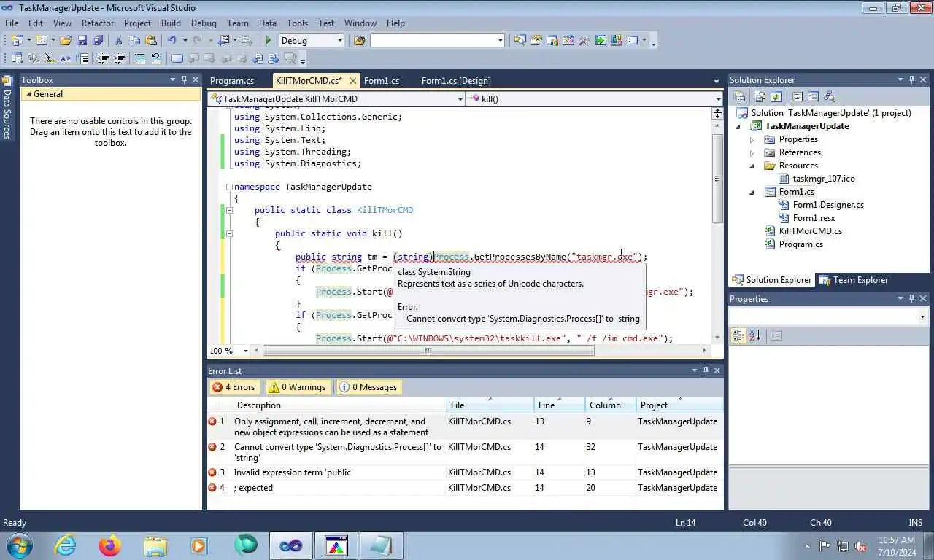Pin the Toolbox panel with auto-hide pin

[x=184, y=79]
